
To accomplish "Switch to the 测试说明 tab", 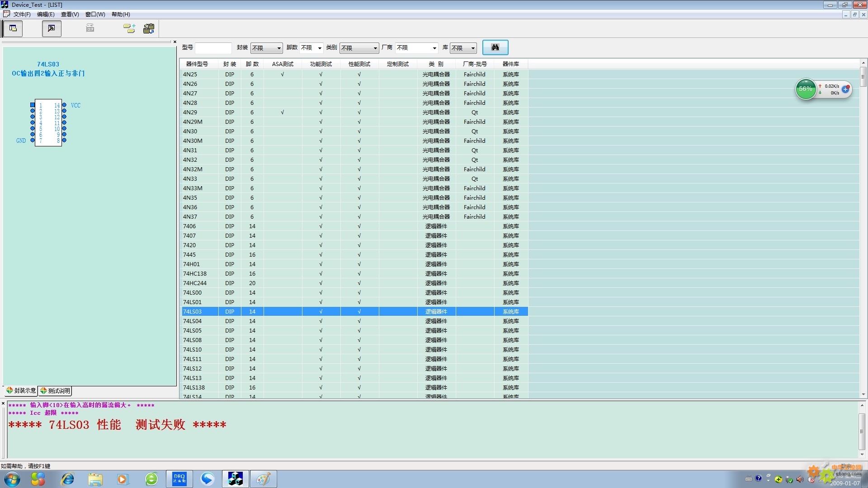I will click(55, 391).
